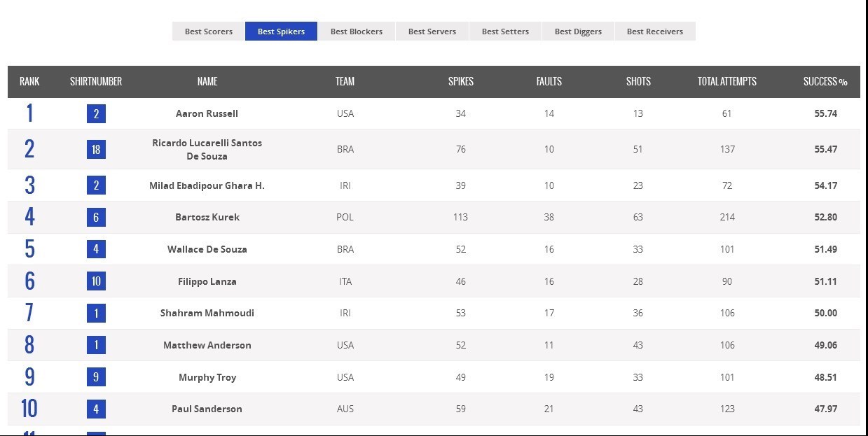View the Best Diggers tab
Viewport: 868px width, 436px height.
click(x=578, y=31)
